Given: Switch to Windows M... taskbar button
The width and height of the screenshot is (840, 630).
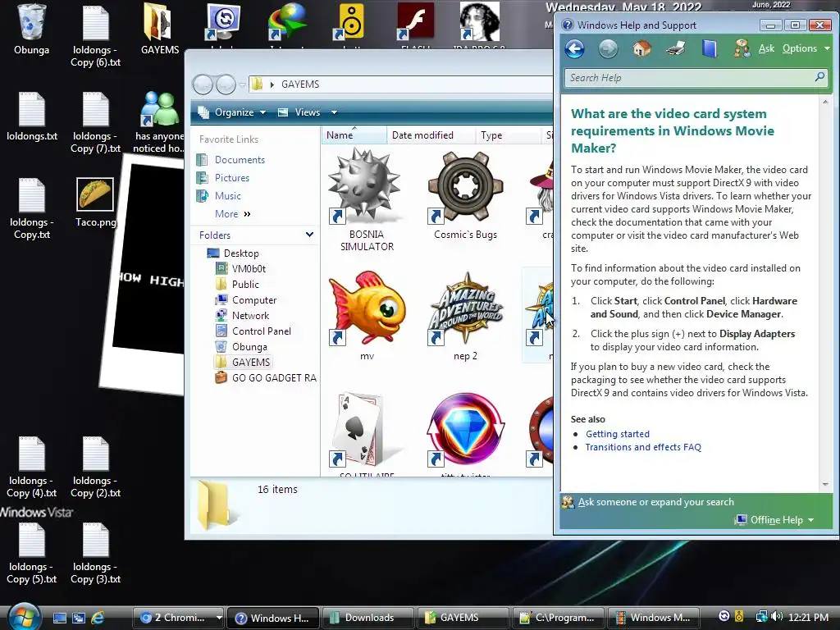Looking at the screenshot, I should click(x=654, y=618).
